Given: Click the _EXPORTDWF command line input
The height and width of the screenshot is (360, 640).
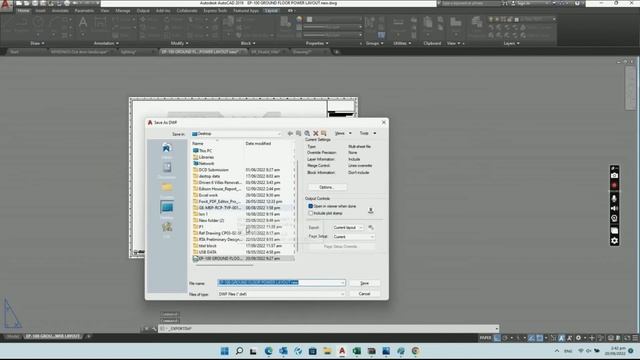Looking at the screenshot, I should point(329,329).
